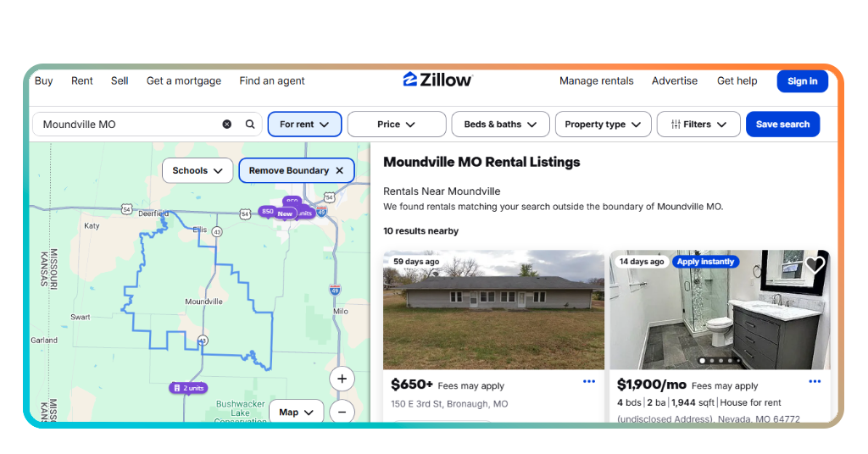Submit search with magnifier icon
The image size is (868, 454).
250,125
